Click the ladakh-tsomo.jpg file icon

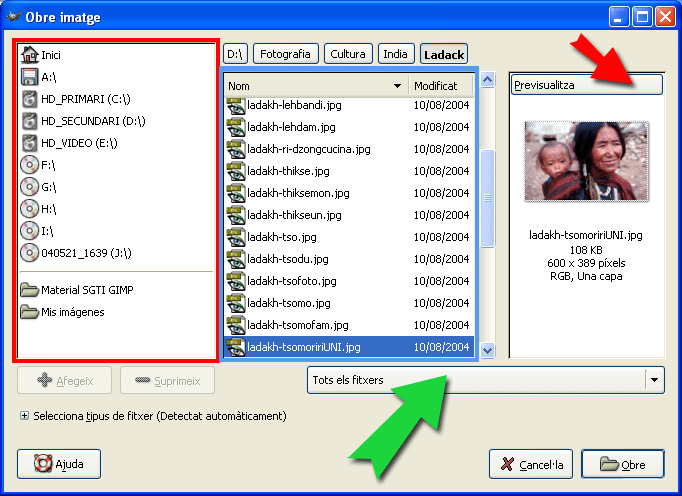236,303
